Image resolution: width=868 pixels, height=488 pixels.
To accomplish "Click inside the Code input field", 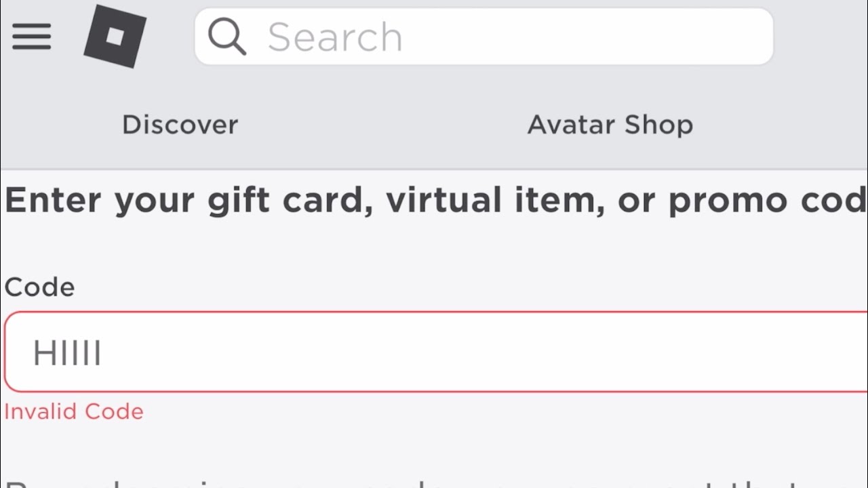I will coord(434,352).
